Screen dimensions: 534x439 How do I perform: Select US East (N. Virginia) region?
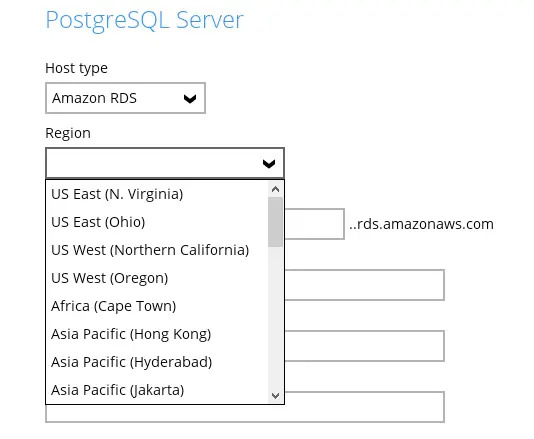(157, 194)
